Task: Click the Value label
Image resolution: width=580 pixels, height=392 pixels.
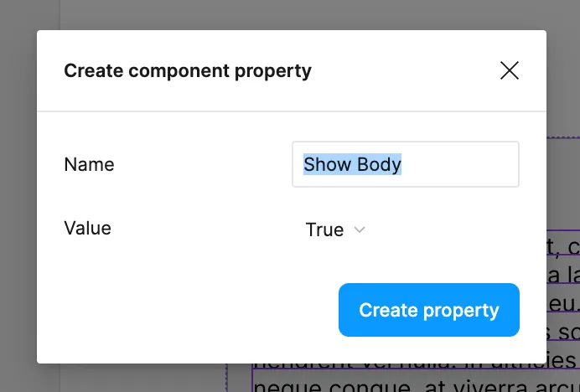Action: [87, 228]
